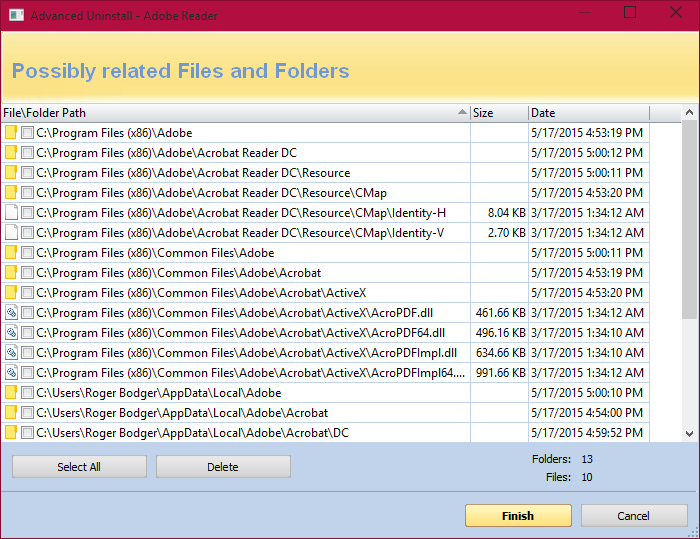Viewport: 700px width, 539px height.
Task: Check the Identity-V file checkbox
Action: pos(27,233)
